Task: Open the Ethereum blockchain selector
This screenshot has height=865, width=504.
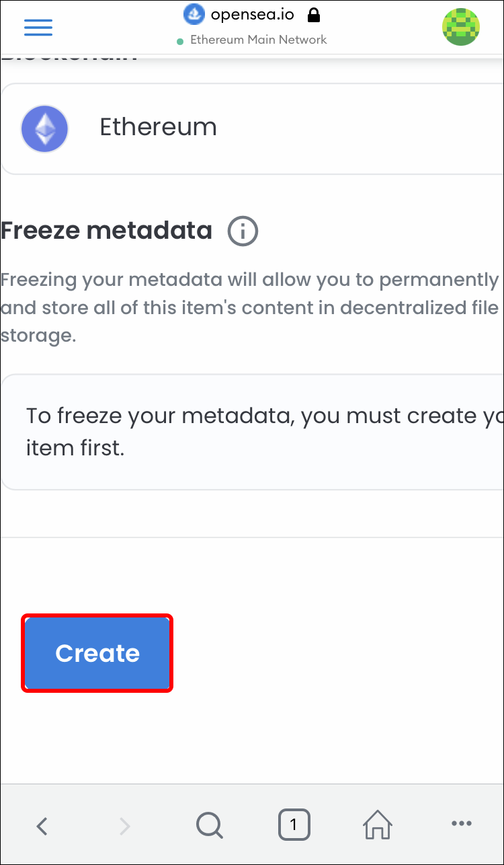Action: (x=252, y=128)
